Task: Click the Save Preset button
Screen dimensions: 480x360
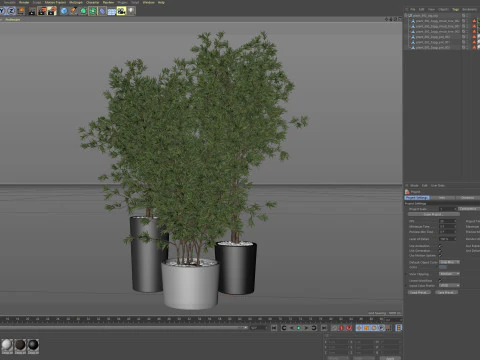Action: pos(446,292)
